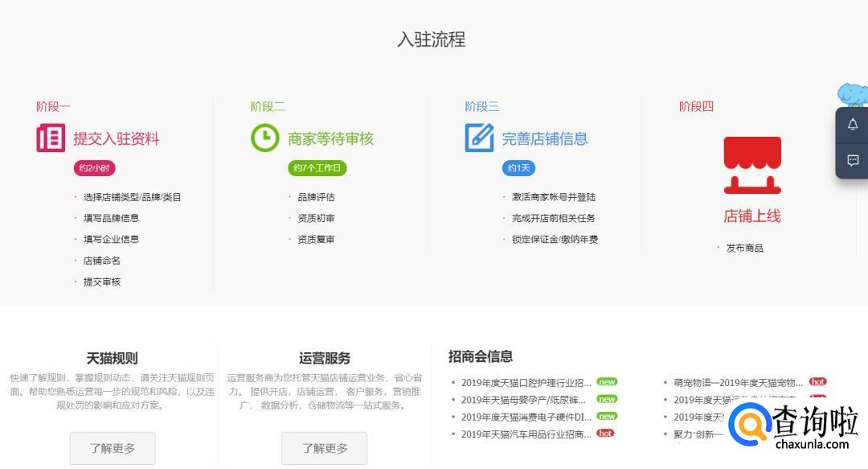This screenshot has height=469, width=868.
Task: Click the hot badge beside 萌宠物语 link
Action: 817,382
